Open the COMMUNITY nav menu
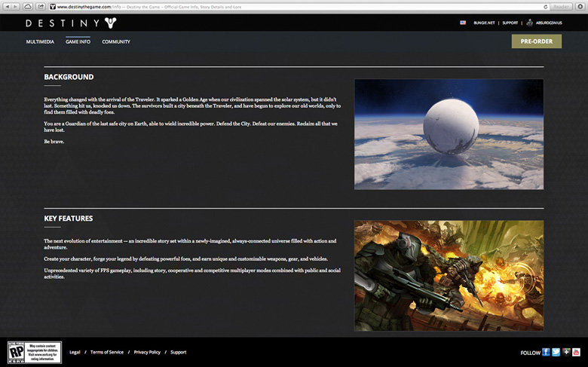The width and height of the screenshot is (588, 367). pos(116,41)
